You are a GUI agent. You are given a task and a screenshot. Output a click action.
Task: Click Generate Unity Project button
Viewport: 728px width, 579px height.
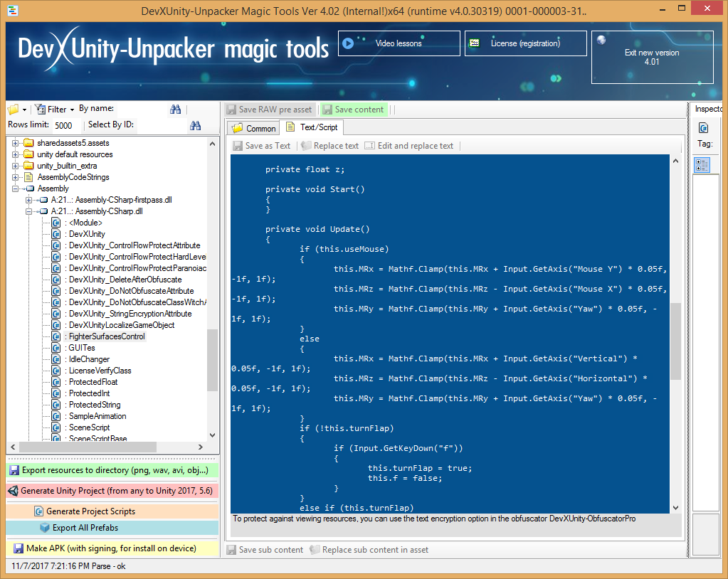(112, 490)
